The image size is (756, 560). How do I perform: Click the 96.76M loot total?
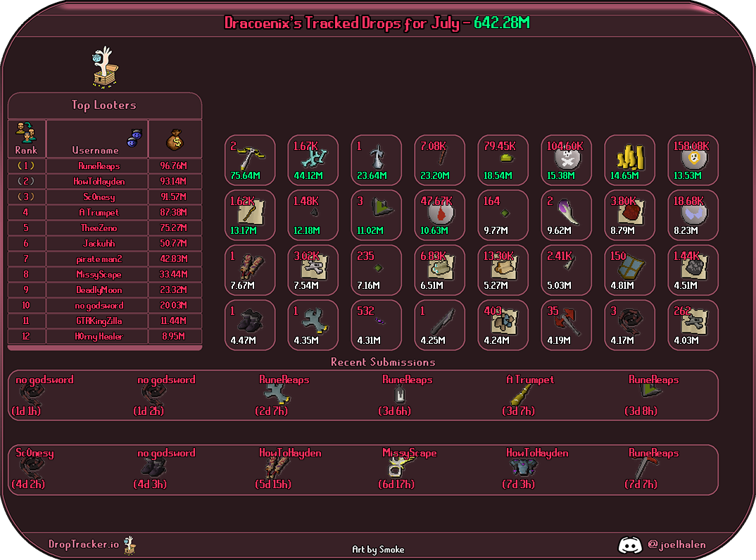coord(174,166)
